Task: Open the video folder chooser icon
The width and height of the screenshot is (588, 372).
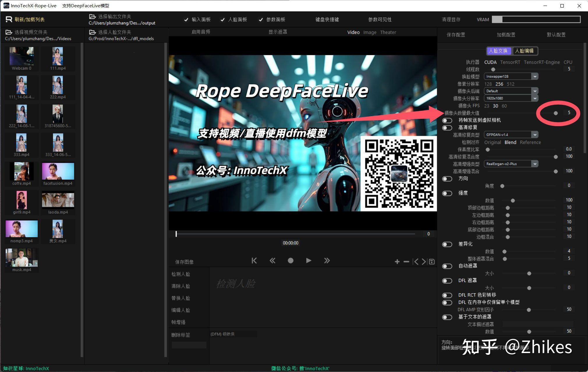Action: pyautogui.click(x=9, y=32)
